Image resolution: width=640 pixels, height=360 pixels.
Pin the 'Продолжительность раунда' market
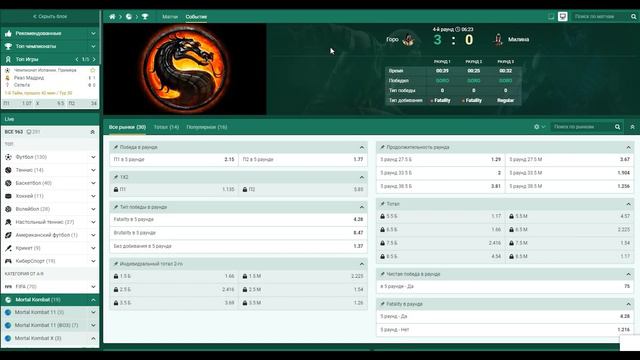[382, 147]
